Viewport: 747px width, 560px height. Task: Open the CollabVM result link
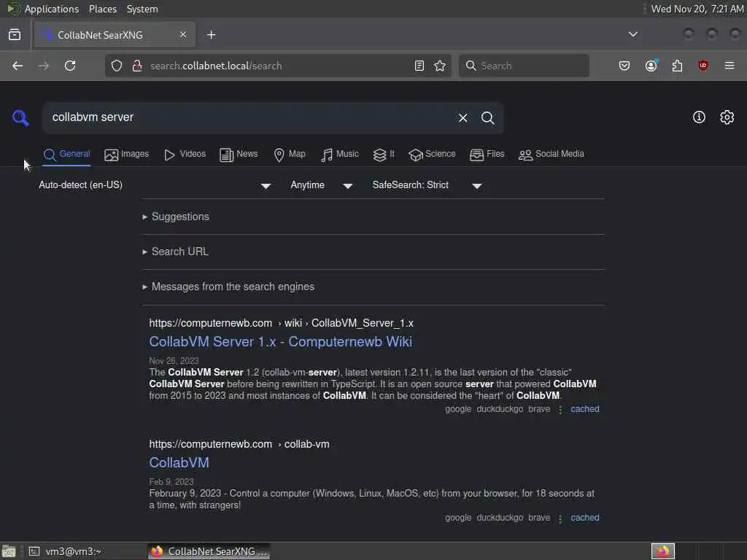(179, 462)
